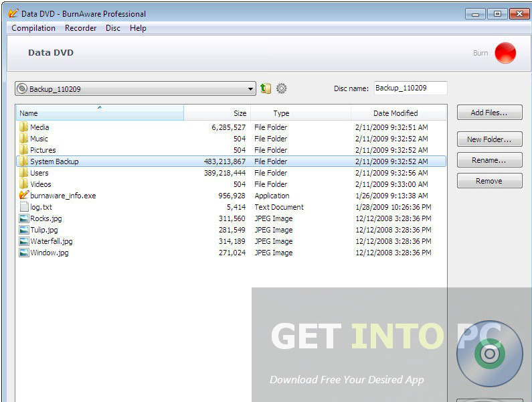Image resolution: width=532 pixels, height=402 pixels.
Task: Click the Text Document type cell
Action: (279, 207)
